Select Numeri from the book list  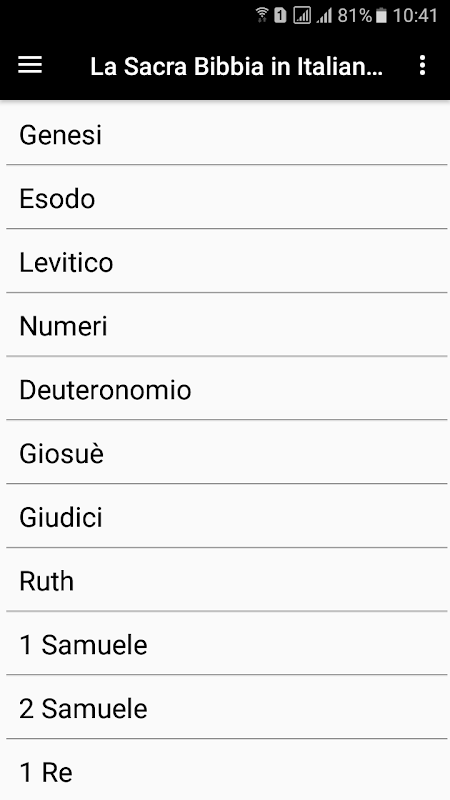tap(227, 325)
